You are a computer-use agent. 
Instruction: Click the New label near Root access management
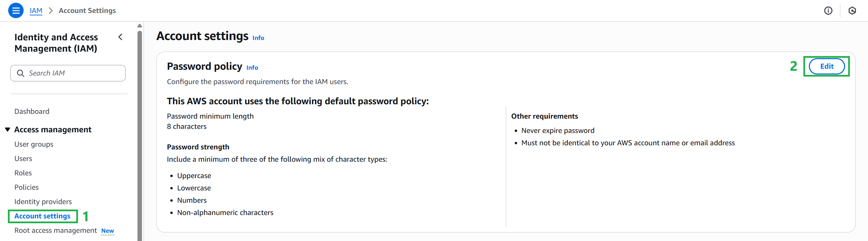[x=107, y=231]
